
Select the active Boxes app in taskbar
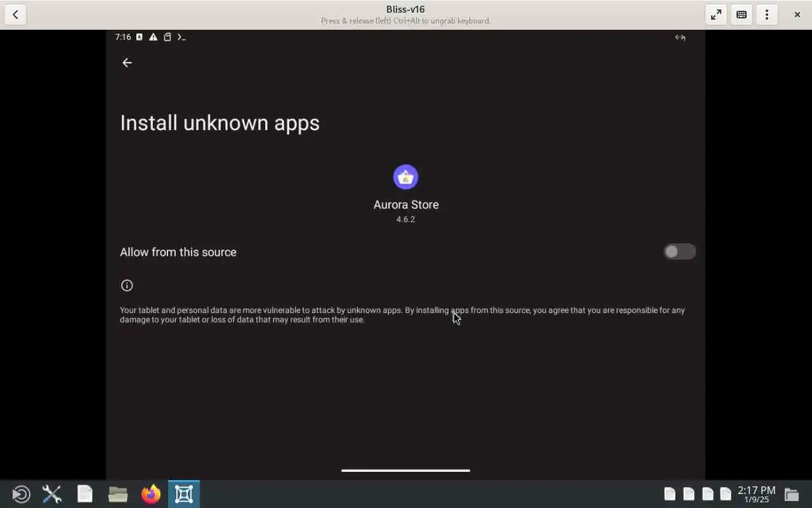(x=184, y=494)
